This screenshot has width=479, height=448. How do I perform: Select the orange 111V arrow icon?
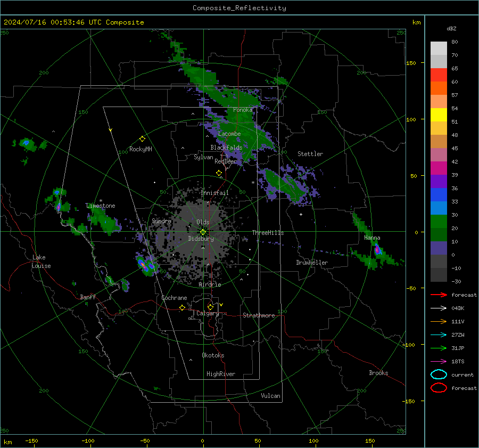(439, 321)
